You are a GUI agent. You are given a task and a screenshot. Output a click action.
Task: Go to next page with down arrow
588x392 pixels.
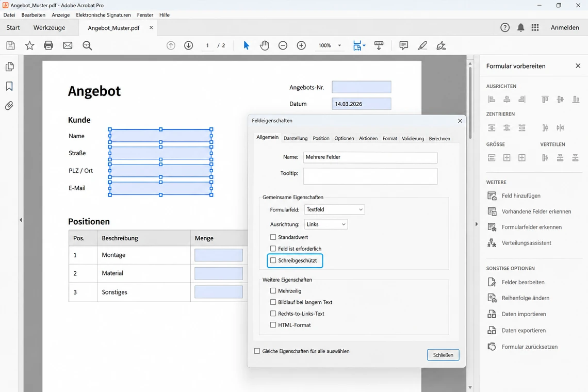coord(189,45)
